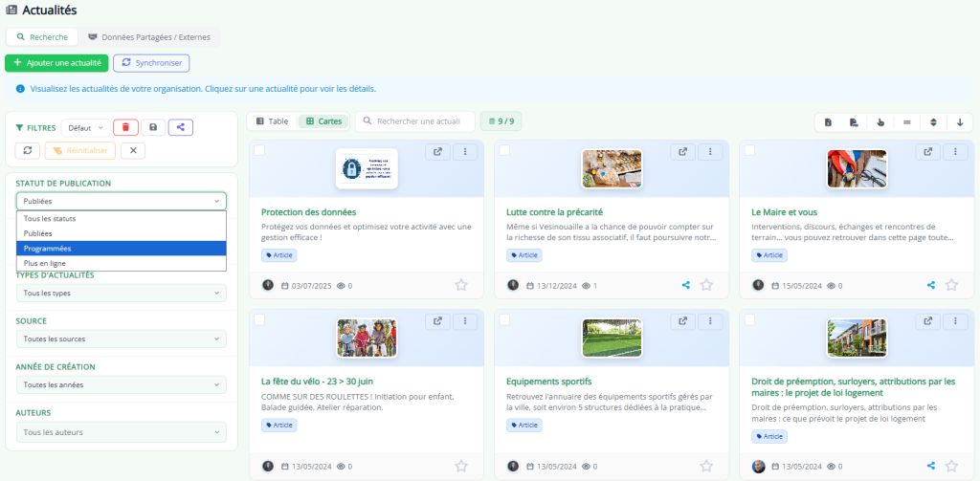Switch to Cartes view
This screenshot has width=980, height=481.
[x=323, y=121]
